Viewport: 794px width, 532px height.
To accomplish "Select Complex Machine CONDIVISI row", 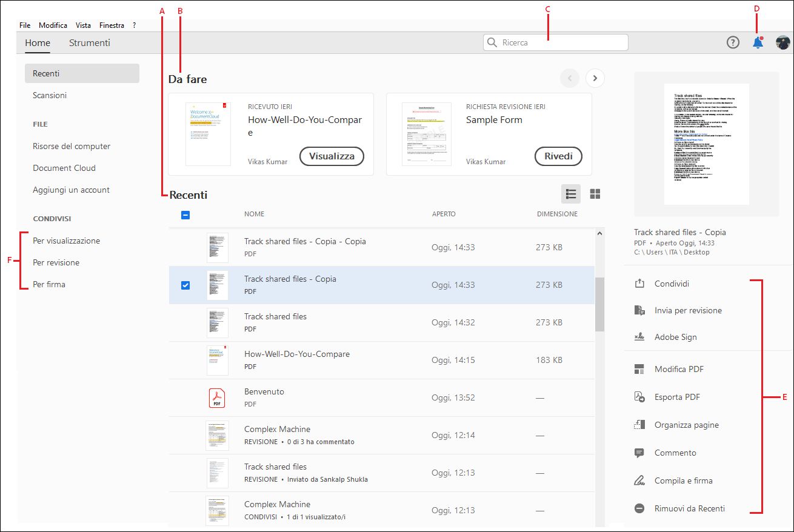I will tap(382, 510).
